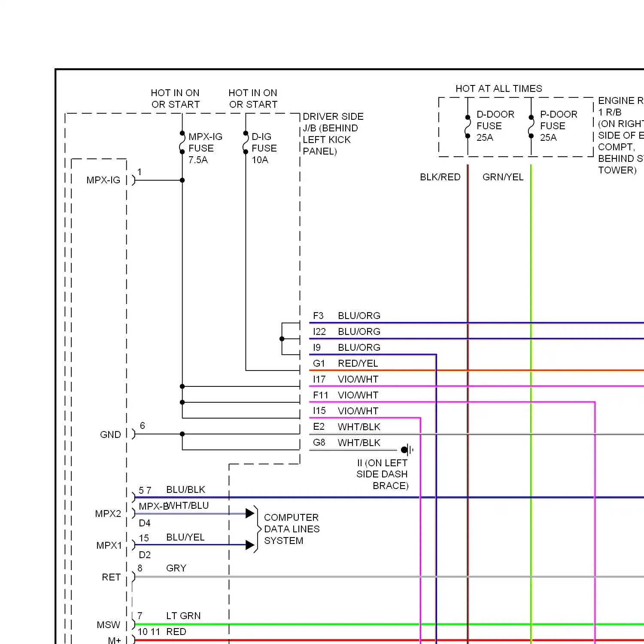Click the arrowhead ending the WHT/BLU wire
This screenshot has width=644, height=644.
pos(250,513)
